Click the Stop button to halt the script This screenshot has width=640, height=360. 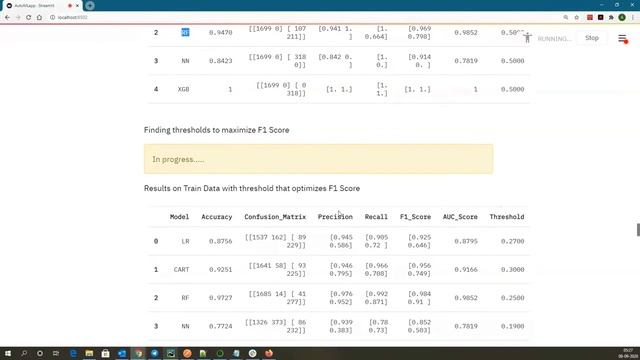coord(591,38)
